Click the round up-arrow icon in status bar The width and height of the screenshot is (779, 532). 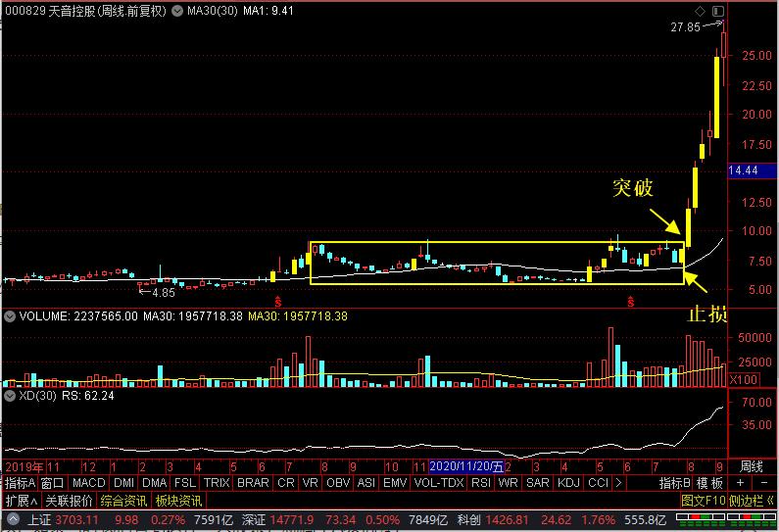click(13, 519)
